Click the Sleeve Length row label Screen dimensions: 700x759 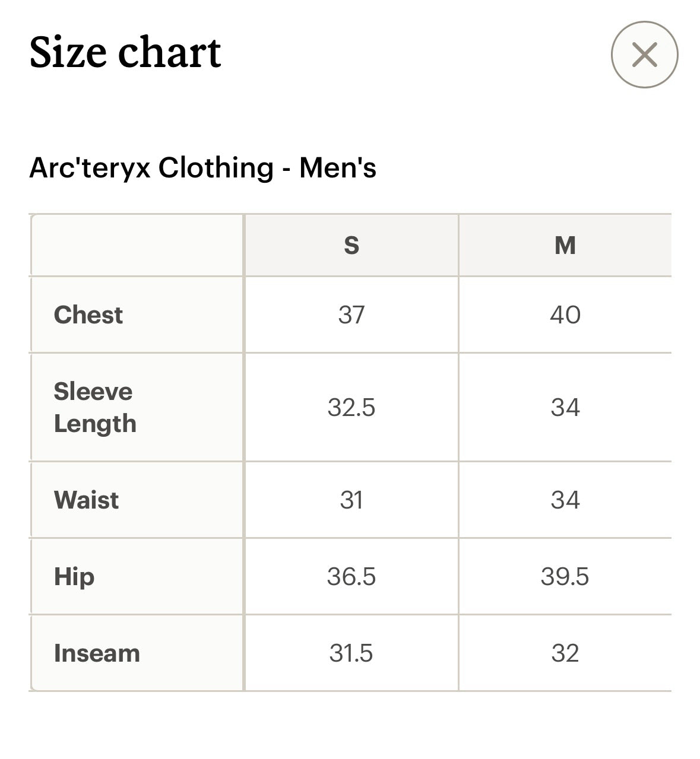point(95,408)
